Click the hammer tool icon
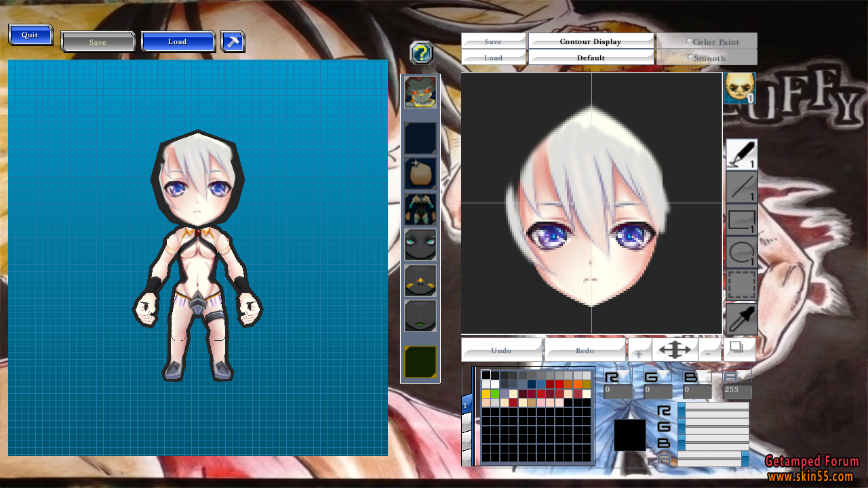The width and height of the screenshot is (868, 488). pyautogui.click(x=233, y=41)
